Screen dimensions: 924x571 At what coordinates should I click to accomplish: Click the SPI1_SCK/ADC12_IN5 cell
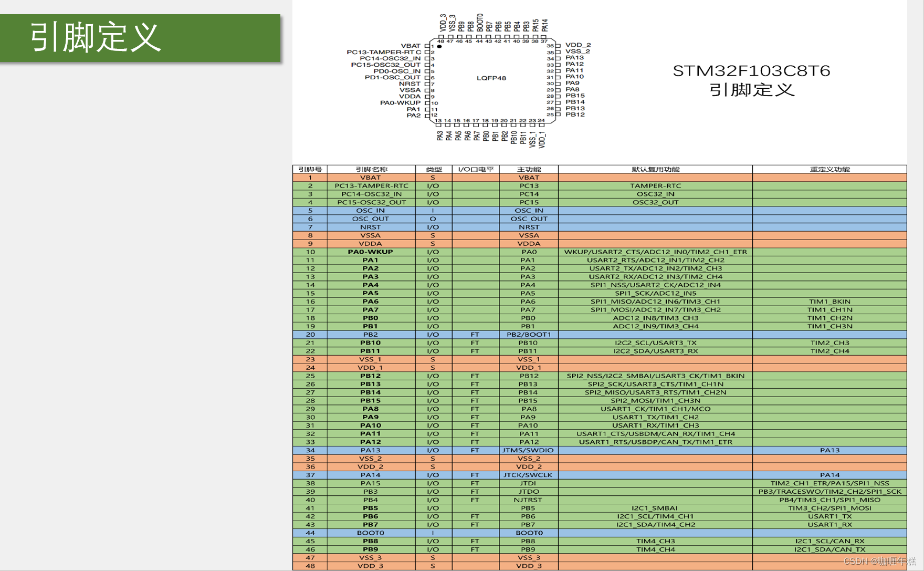655,293
